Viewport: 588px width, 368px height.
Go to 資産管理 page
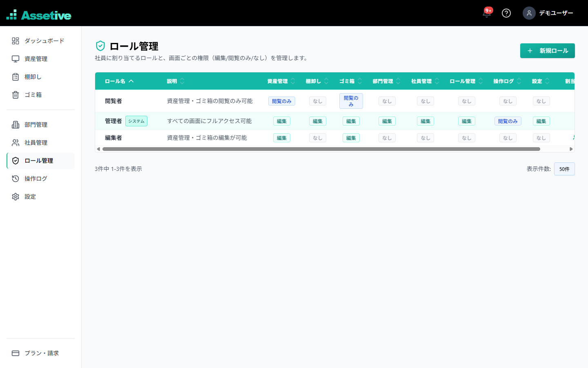pyautogui.click(x=41, y=59)
